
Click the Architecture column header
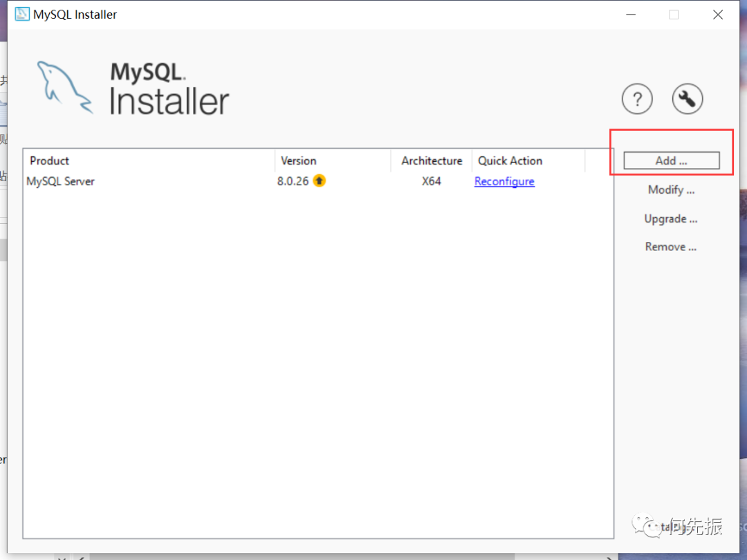tap(432, 161)
